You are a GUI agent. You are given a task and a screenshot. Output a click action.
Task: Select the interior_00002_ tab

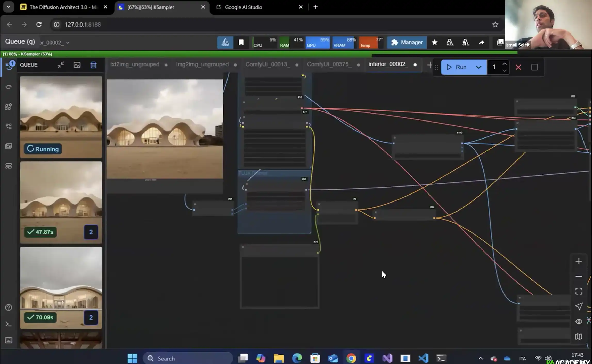[x=388, y=64]
